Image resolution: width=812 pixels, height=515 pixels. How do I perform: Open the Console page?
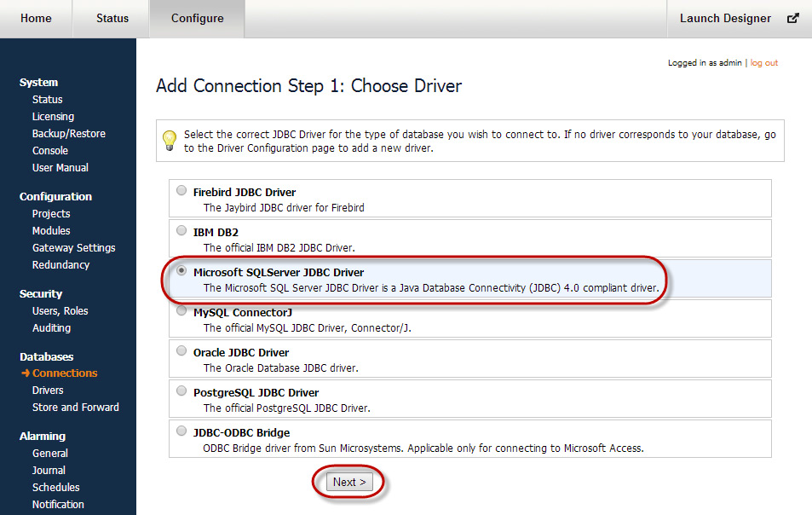(49, 151)
